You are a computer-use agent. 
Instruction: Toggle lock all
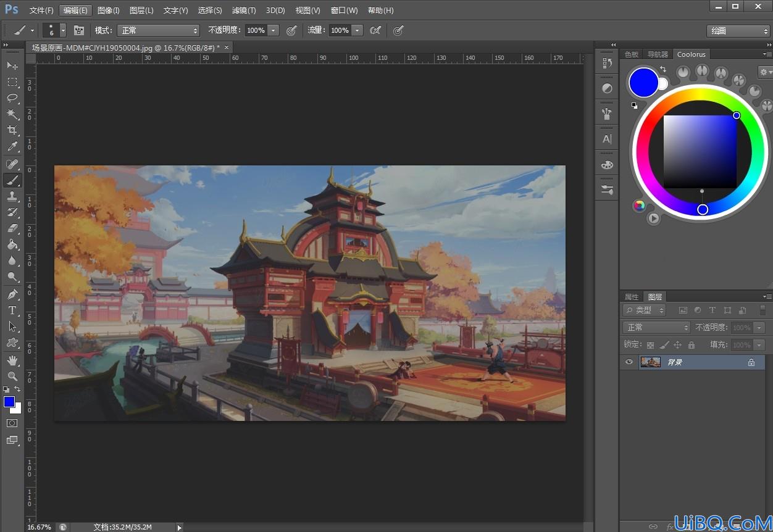point(692,345)
